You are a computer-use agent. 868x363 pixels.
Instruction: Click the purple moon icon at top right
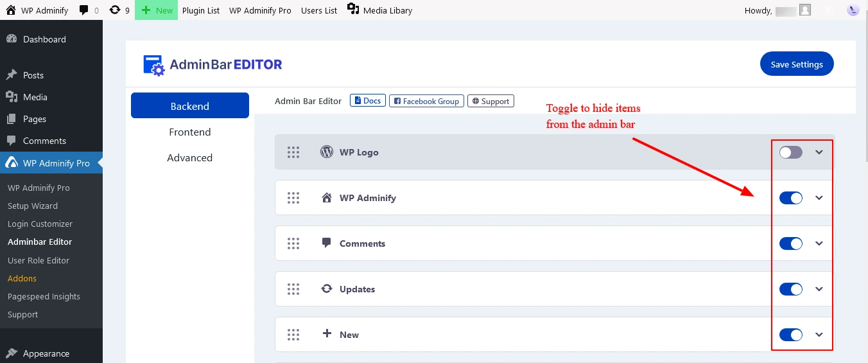[853, 10]
